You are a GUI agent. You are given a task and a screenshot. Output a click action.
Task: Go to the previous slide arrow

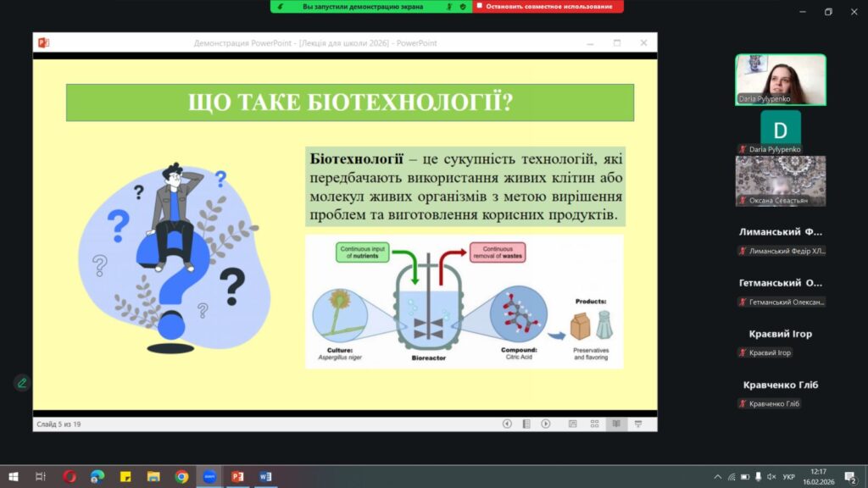tap(507, 424)
